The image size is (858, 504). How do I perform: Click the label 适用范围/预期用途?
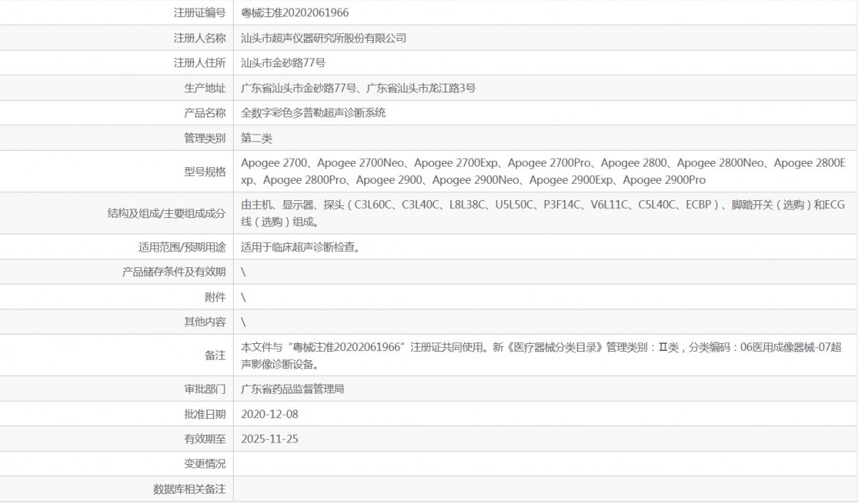pos(182,247)
